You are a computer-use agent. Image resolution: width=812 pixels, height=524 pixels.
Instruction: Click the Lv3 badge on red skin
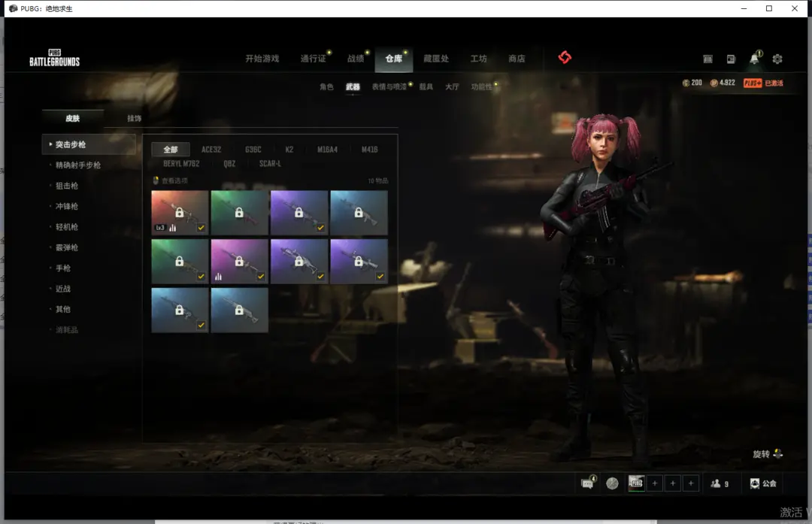pyautogui.click(x=160, y=228)
